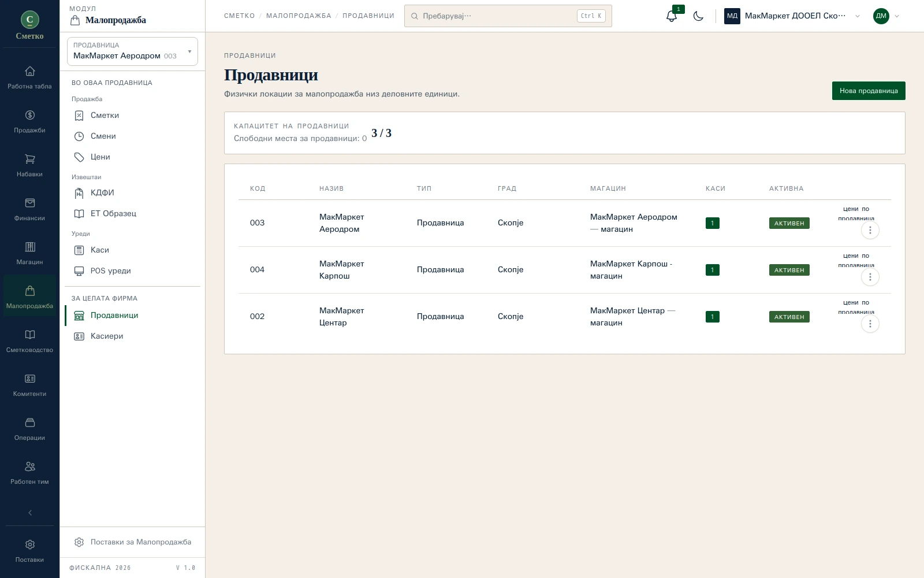Click the Пребарувај search field
This screenshot has height=578, width=924.
[x=508, y=16]
